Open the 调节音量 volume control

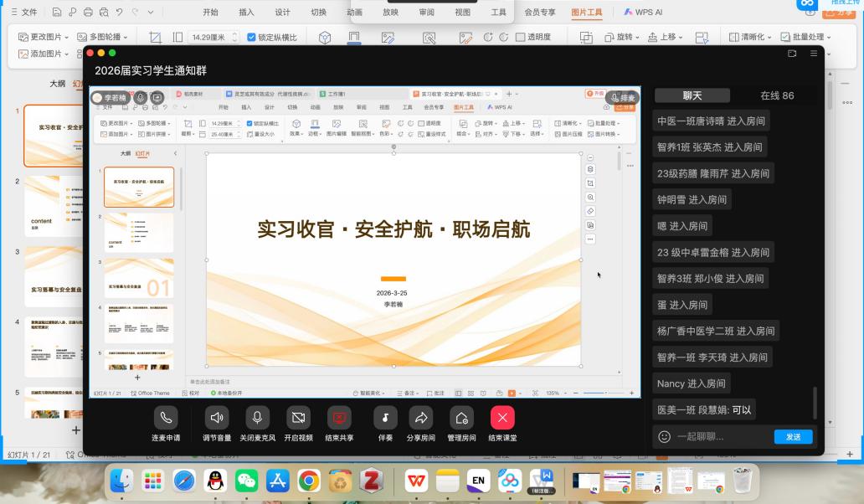click(217, 418)
